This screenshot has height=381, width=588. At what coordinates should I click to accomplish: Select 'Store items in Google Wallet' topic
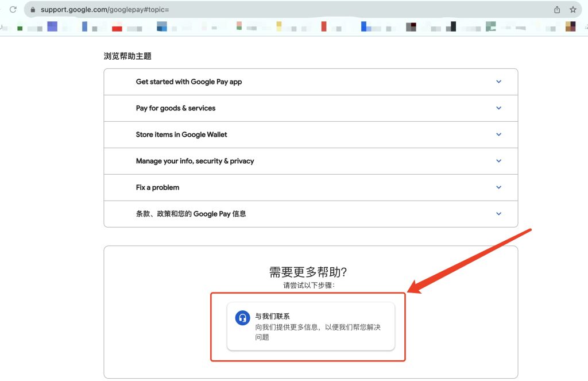(x=181, y=134)
